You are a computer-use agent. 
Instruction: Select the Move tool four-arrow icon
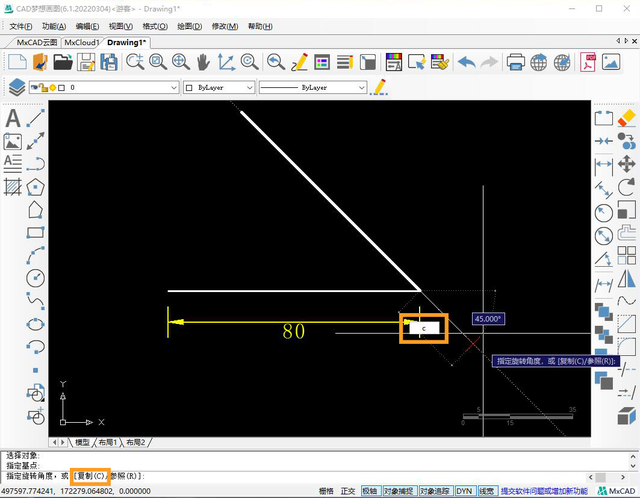(x=627, y=164)
